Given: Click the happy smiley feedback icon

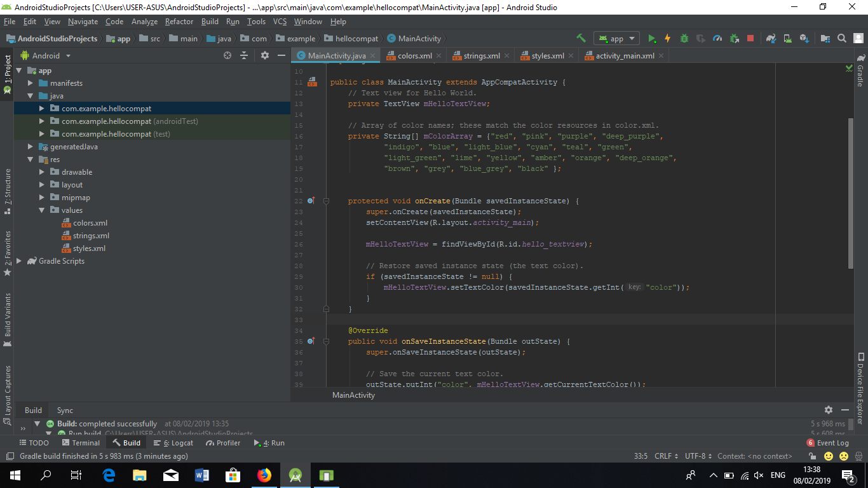Looking at the screenshot, I should click(829, 456).
